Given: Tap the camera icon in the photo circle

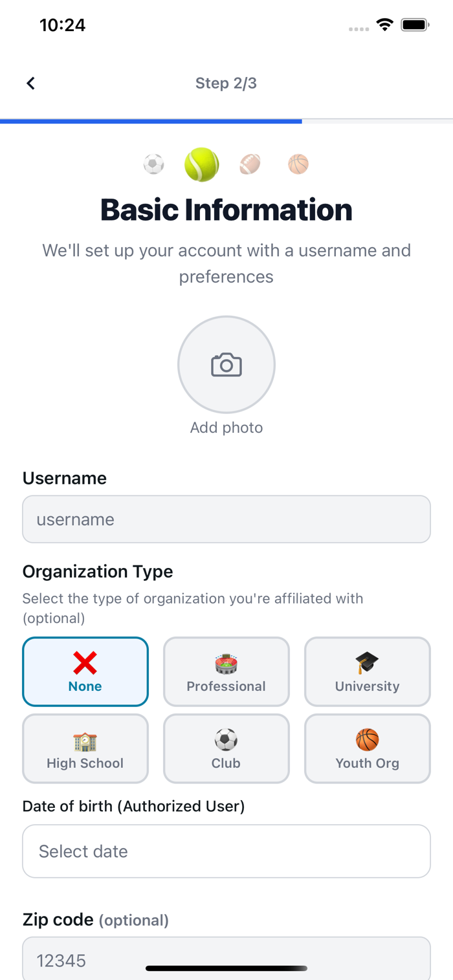Looking at the screenshot, I should (x=226, y=365).
